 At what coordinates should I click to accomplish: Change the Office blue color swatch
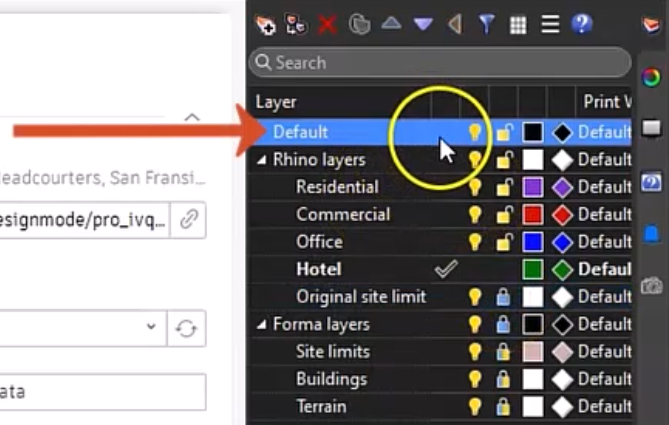[532, 242]
